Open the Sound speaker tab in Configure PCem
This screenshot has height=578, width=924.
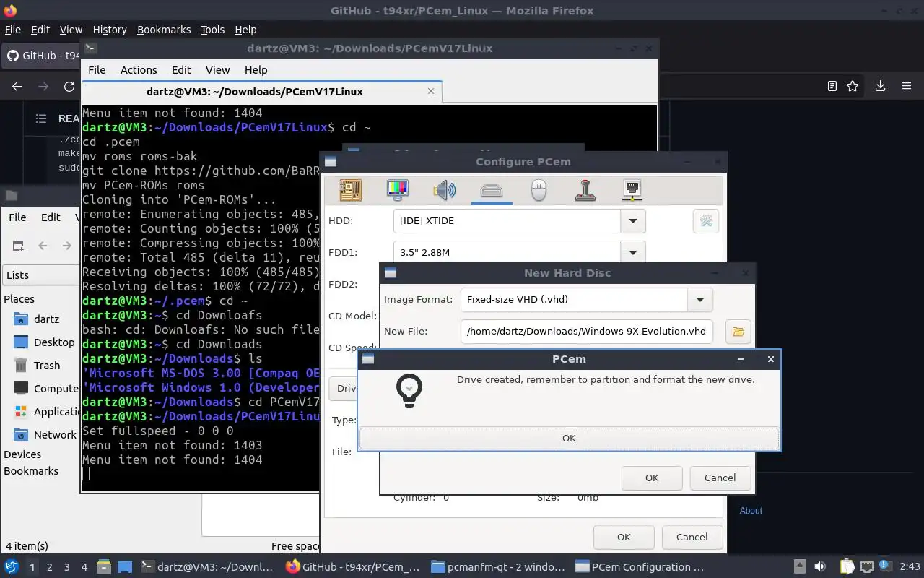[x=445, y=190]
